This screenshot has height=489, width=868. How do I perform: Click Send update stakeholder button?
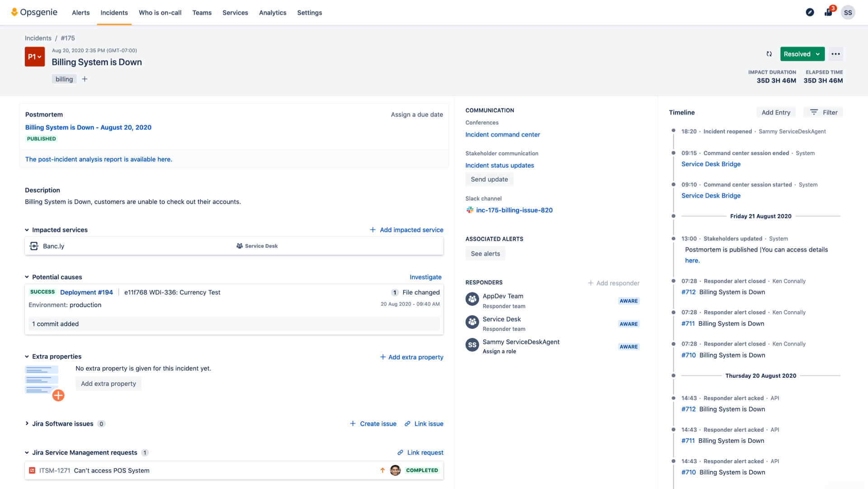tap(489, 179)
